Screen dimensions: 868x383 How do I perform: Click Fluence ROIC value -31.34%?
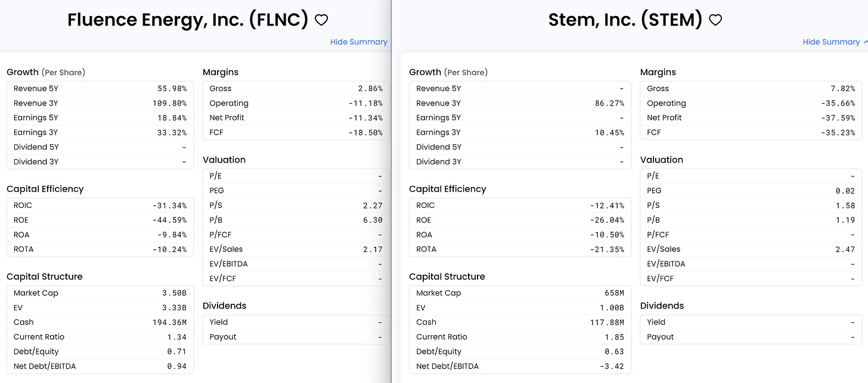[x=169, y=205]
